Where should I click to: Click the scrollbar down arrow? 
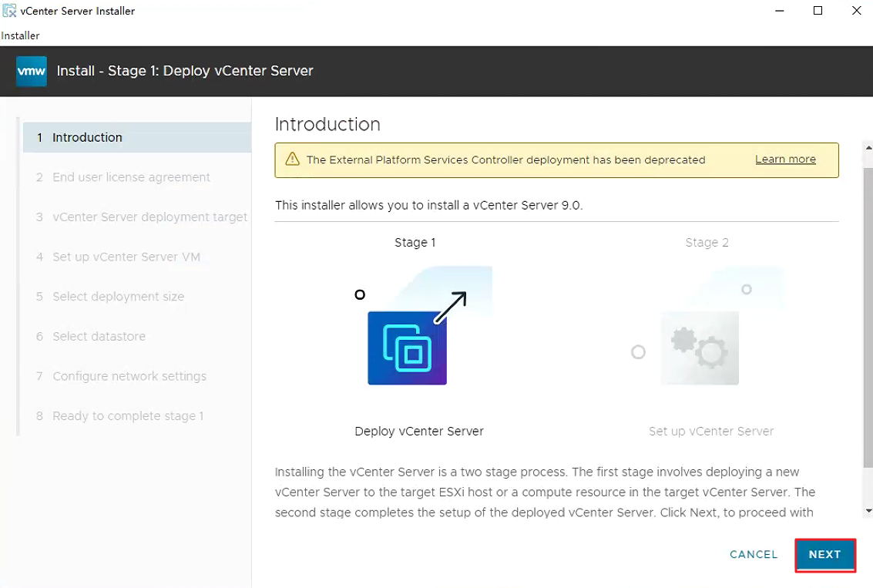coord(868,511)
